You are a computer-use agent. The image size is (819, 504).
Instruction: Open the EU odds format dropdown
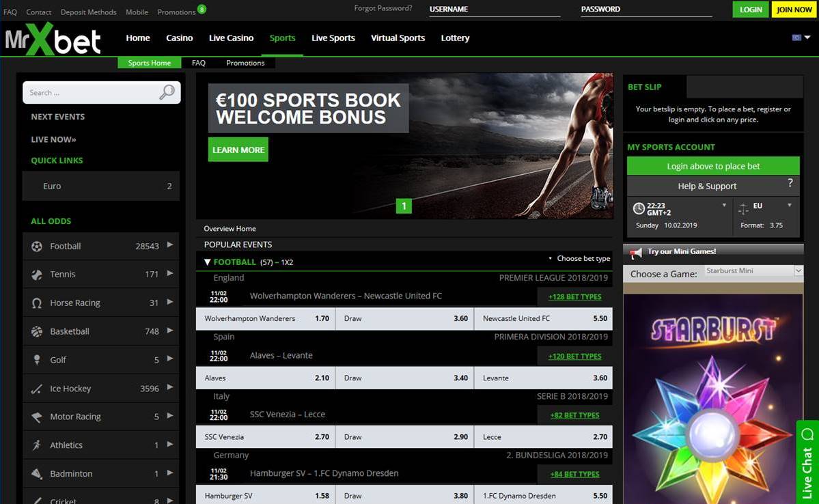[789, 206]
